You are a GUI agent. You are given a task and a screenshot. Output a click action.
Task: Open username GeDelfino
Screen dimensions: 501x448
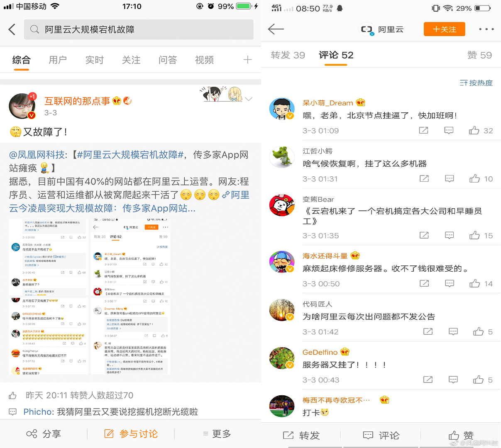pyautogui.click(x=320, y=352)
